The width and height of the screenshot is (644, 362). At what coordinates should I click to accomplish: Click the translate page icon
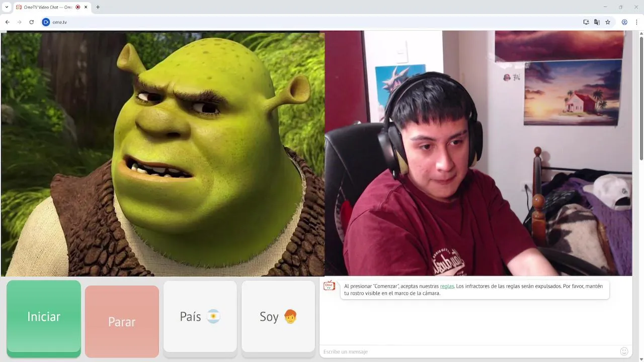pos(597,22)
